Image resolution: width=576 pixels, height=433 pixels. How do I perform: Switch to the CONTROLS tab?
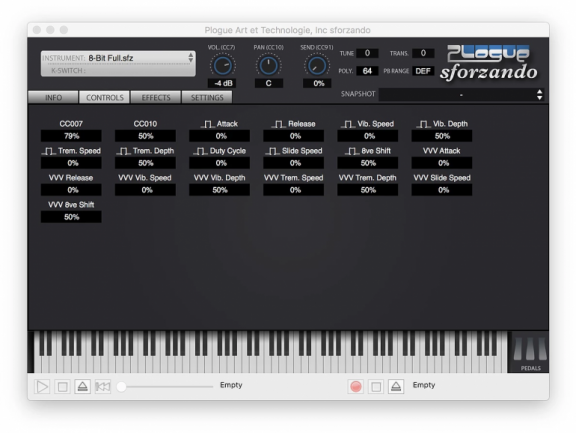pyautogui.click(x=105, y=97)
